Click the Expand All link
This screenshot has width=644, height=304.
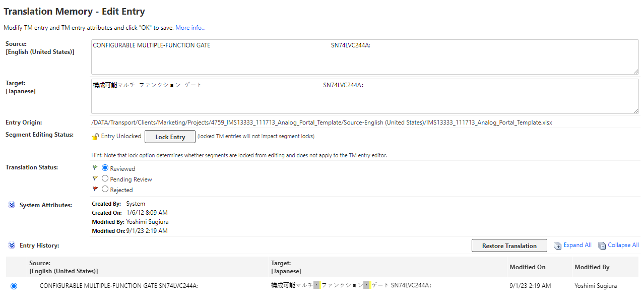577,245
